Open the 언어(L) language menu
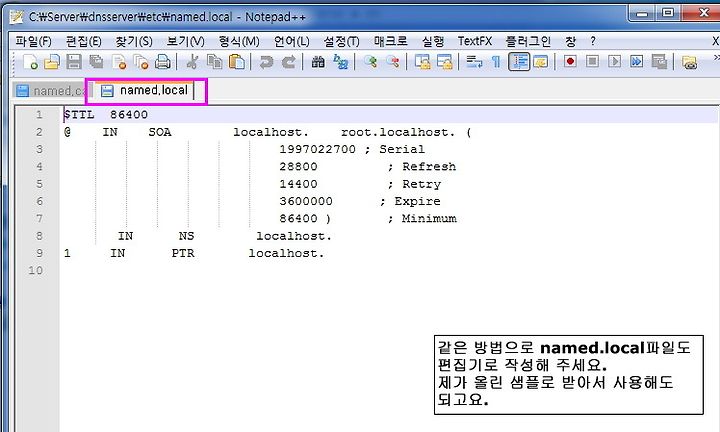720x432 pixels. coord(291,41)
